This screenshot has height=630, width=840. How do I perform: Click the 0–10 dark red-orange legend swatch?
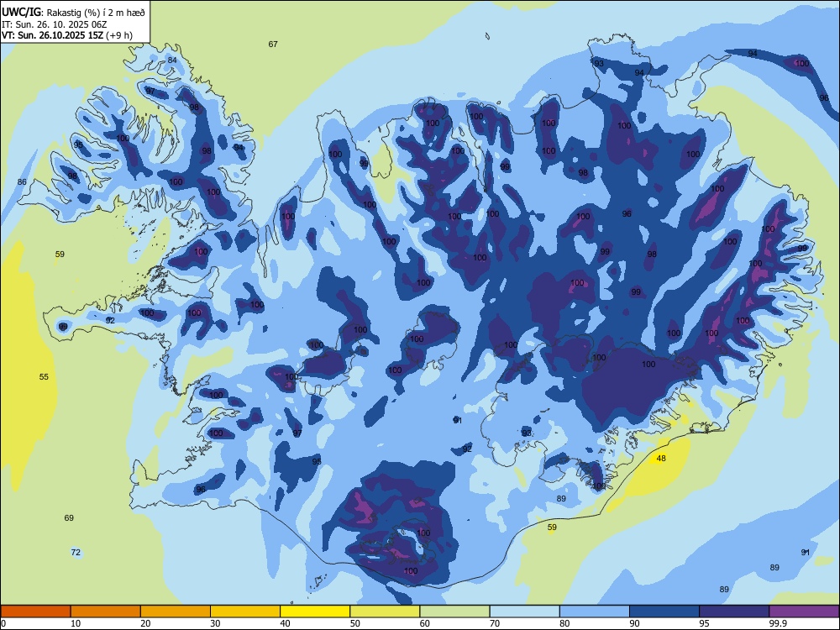coord(35,612)
